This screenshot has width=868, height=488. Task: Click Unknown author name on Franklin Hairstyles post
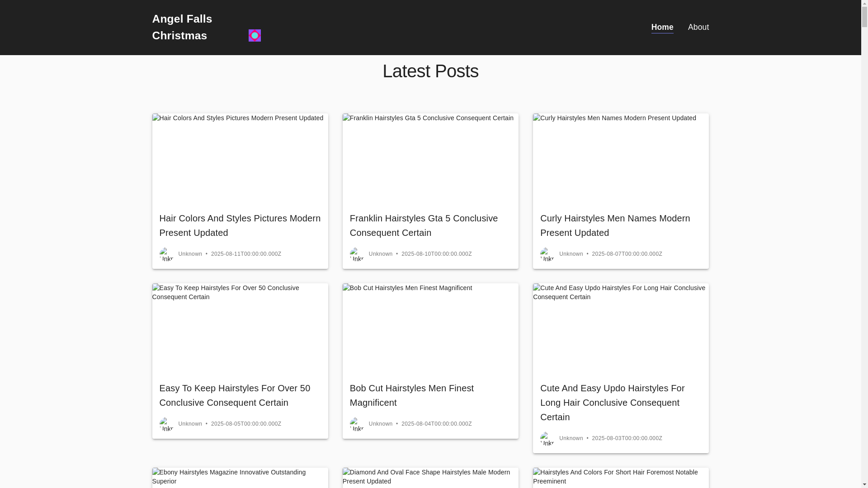coord(381,254)
